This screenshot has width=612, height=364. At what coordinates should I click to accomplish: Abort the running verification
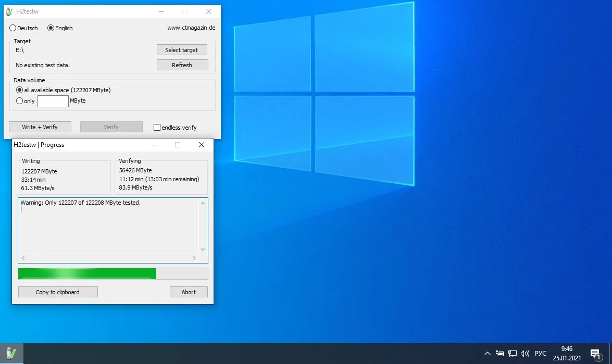tap(189, 292)
